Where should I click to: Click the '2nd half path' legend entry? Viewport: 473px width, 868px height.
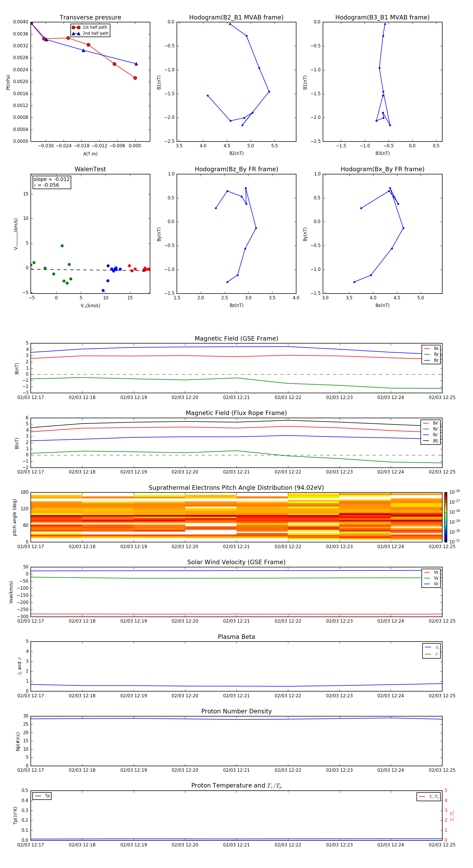(x=90, y=33)
